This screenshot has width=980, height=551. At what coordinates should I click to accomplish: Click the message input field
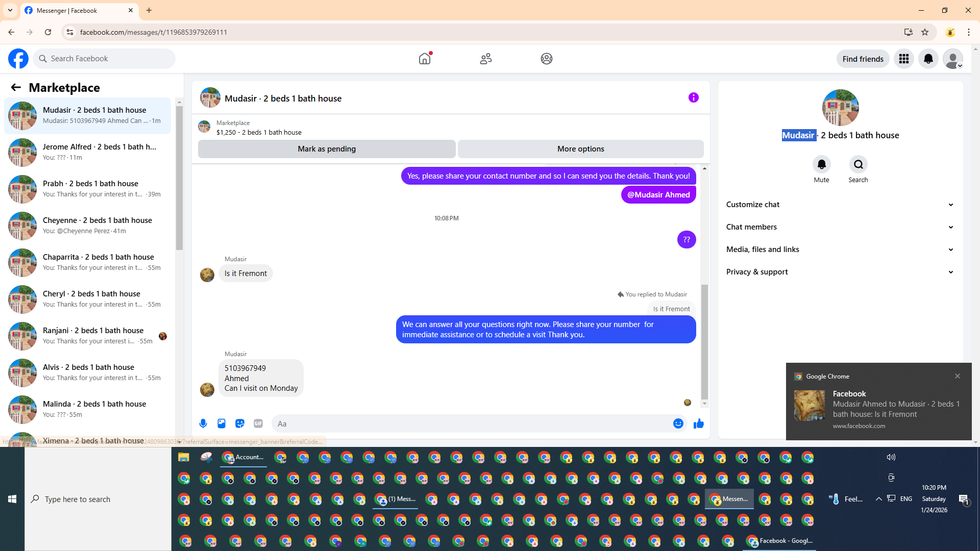(470, 423)
